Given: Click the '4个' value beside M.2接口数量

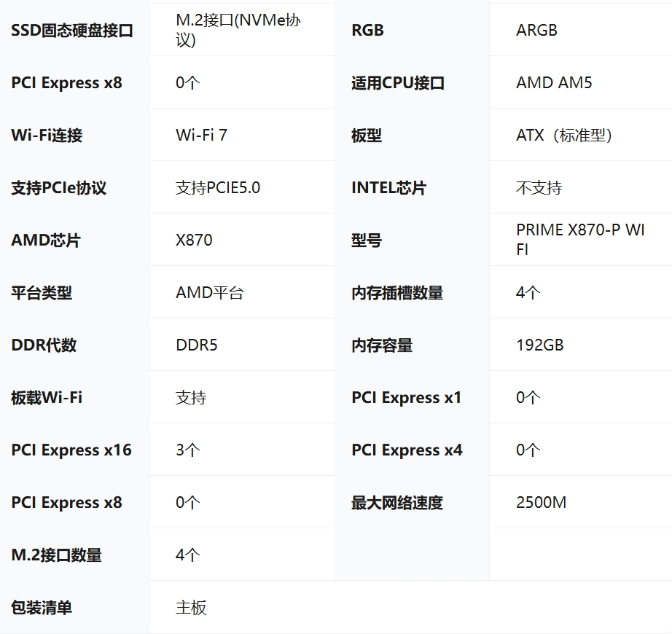Looking at the screenshot, I should tap(188, 555).
